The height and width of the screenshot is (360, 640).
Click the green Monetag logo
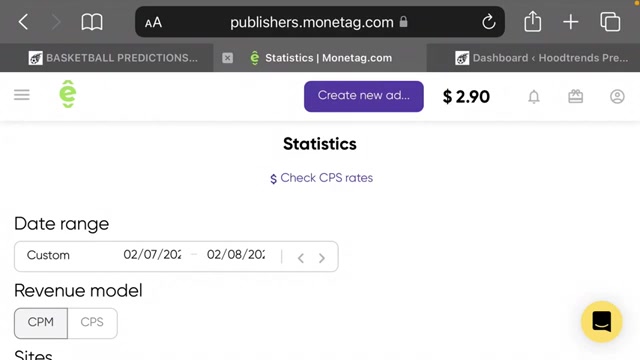68,94
